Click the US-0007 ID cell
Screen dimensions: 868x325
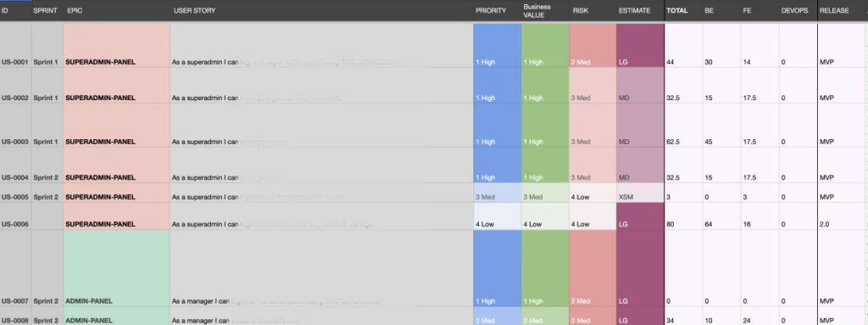(x=15, y=268)
